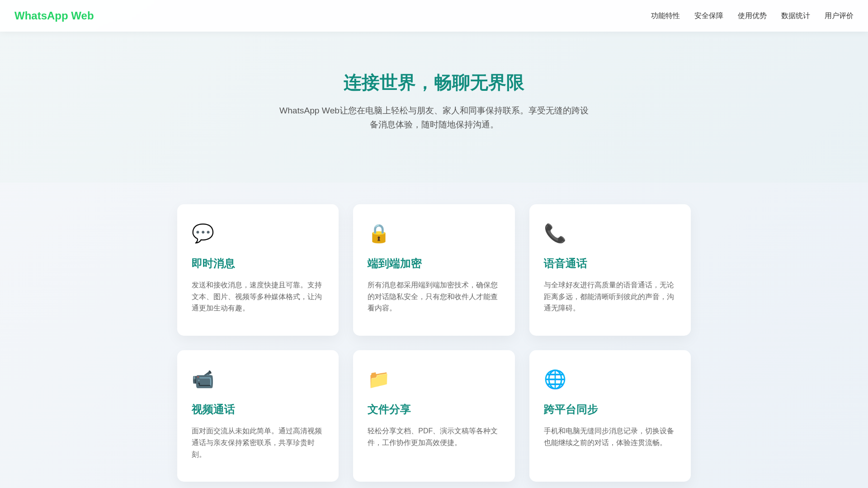Click the video camera icon for 视频通话
The image size is (868, 488).
point(203,379)
